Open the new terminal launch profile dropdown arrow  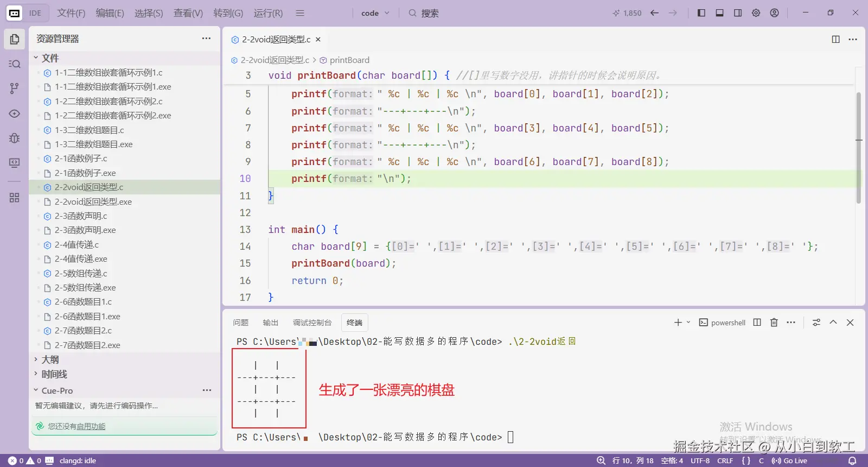tap(688, 323)
